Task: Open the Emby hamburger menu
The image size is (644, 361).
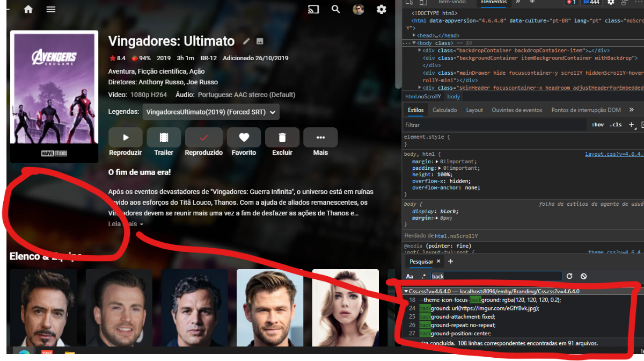Action: click(51, 9)
